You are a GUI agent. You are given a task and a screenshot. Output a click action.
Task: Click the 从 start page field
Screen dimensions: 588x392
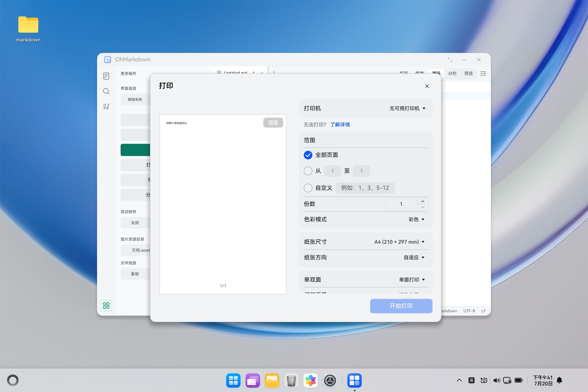tap(332, 171)
